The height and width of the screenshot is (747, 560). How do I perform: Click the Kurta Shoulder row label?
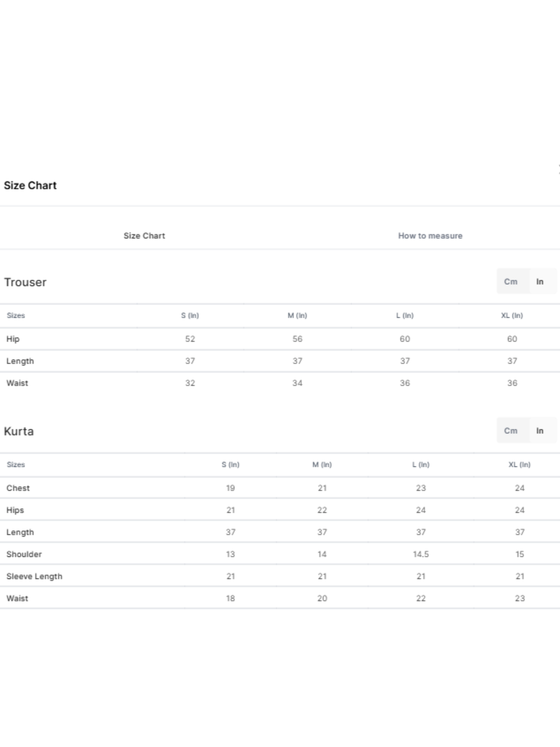pyautogui.click(x=24, y=554)
